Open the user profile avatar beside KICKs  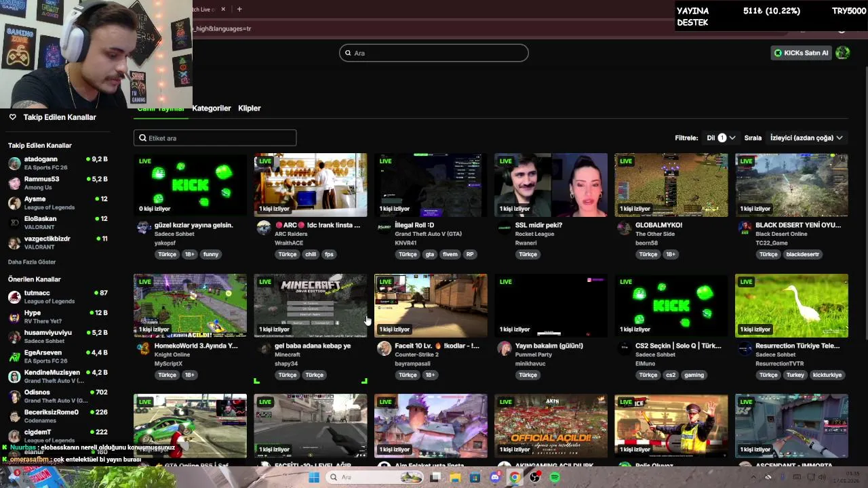843,53
